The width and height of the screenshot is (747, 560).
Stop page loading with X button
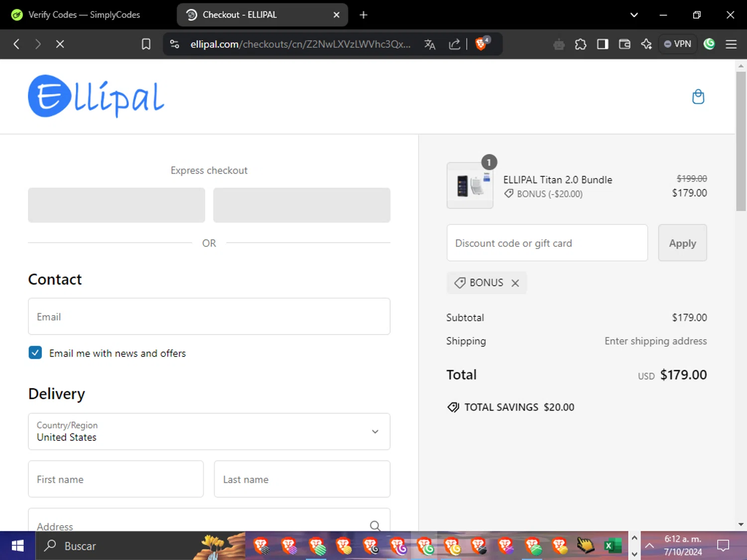point(60,44)
